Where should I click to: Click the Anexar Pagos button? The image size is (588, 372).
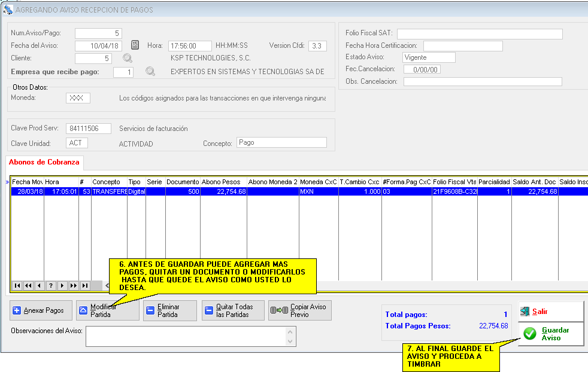(41, 310)
